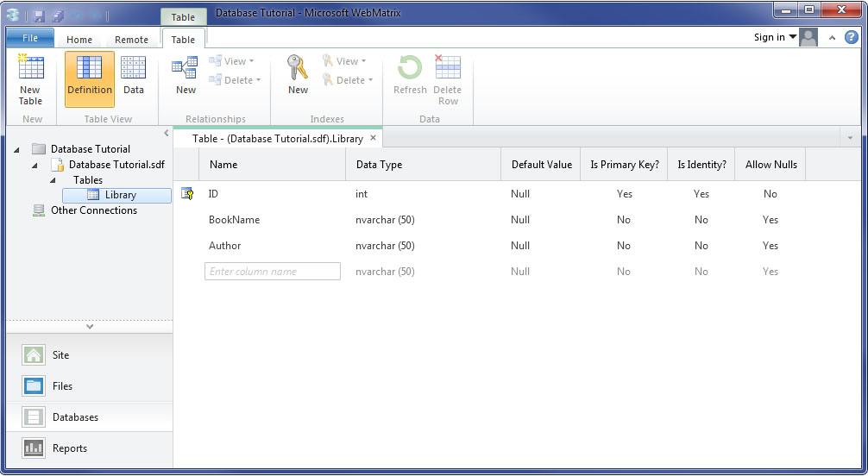
Task: Switch to the Remote ribbon tab
Action: point(131,40)
